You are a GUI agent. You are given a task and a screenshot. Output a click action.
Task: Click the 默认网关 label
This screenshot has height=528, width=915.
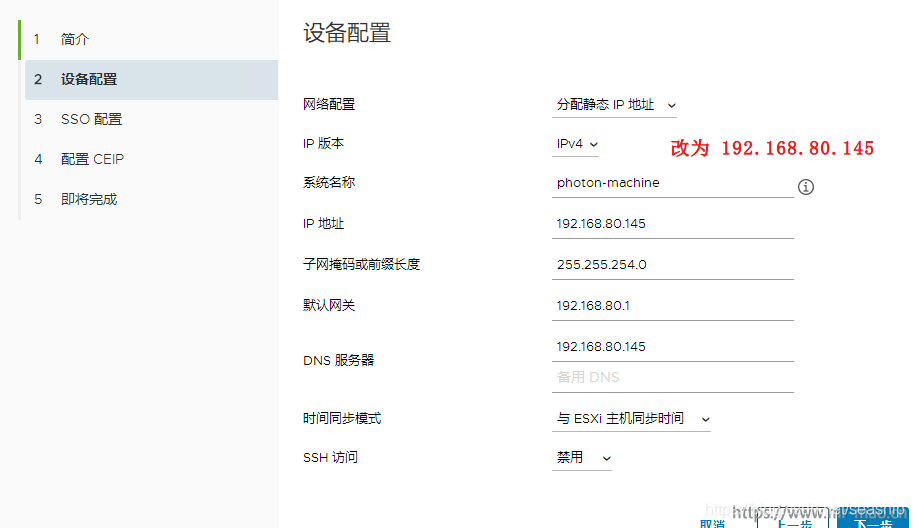(329, 305)
